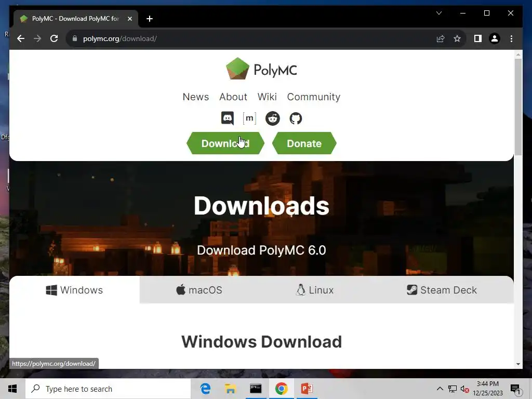Click the taskbar search box
Viewport: 532px width, 399px height.
108,389
